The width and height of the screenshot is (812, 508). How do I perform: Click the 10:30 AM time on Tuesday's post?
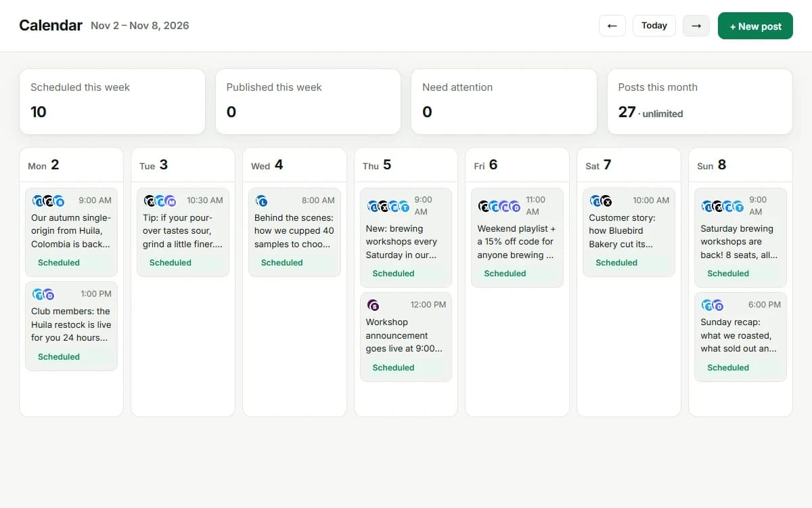tap(205, 200)
